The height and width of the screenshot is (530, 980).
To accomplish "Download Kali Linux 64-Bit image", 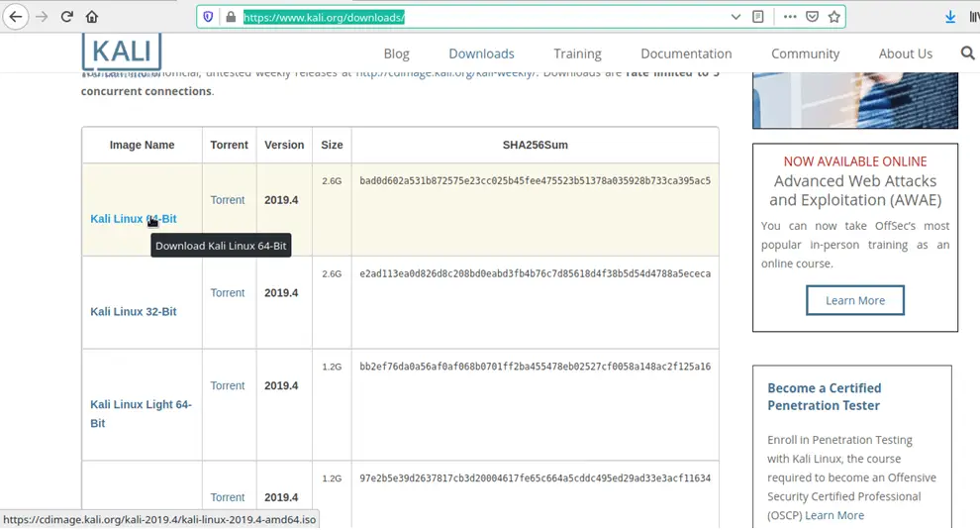I will 133,219.
